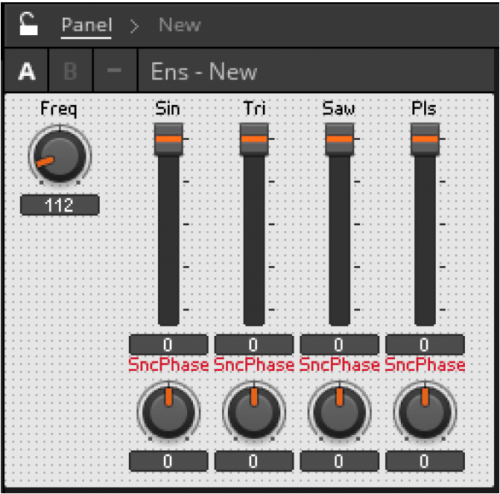Click the Pls fader handle
This screenshot has height=494, width=500.
[x=425, y=139]
